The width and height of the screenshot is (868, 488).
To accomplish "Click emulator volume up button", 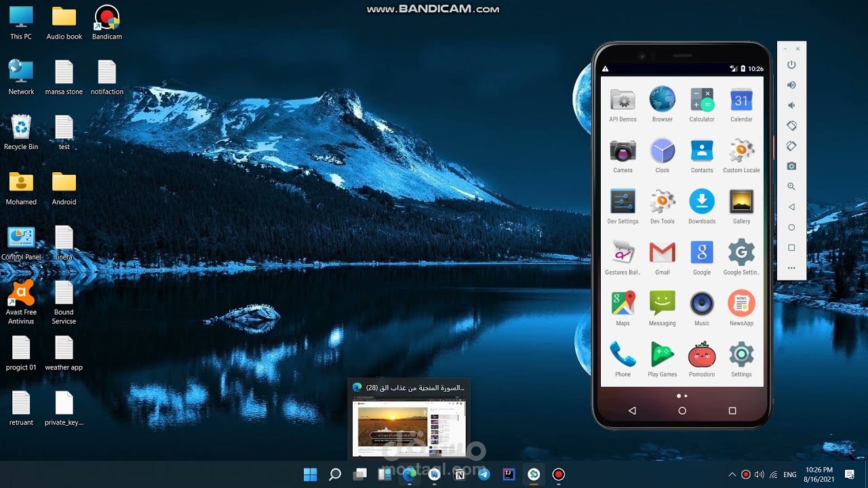I will [x=791, y=85].
